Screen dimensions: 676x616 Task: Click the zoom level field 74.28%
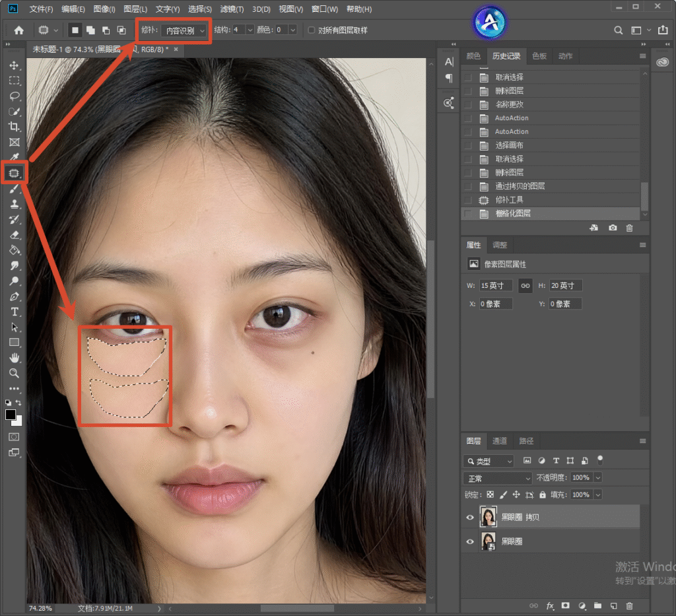point(40,608)
